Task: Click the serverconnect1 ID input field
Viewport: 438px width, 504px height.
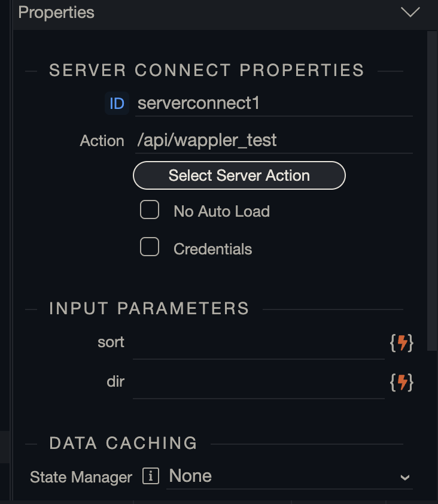Action: click(x=274, y=104)
